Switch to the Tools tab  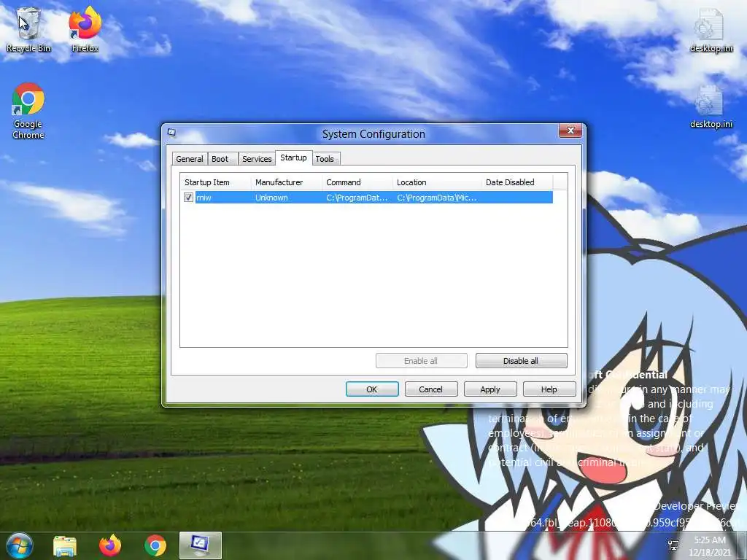325,159
